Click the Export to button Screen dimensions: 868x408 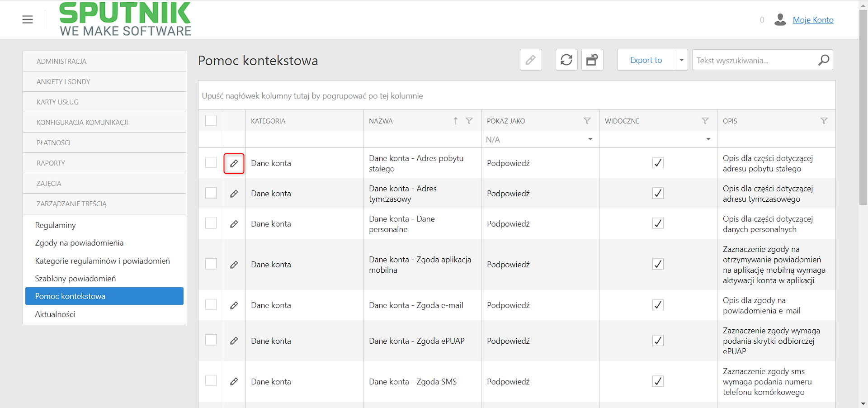646,60
